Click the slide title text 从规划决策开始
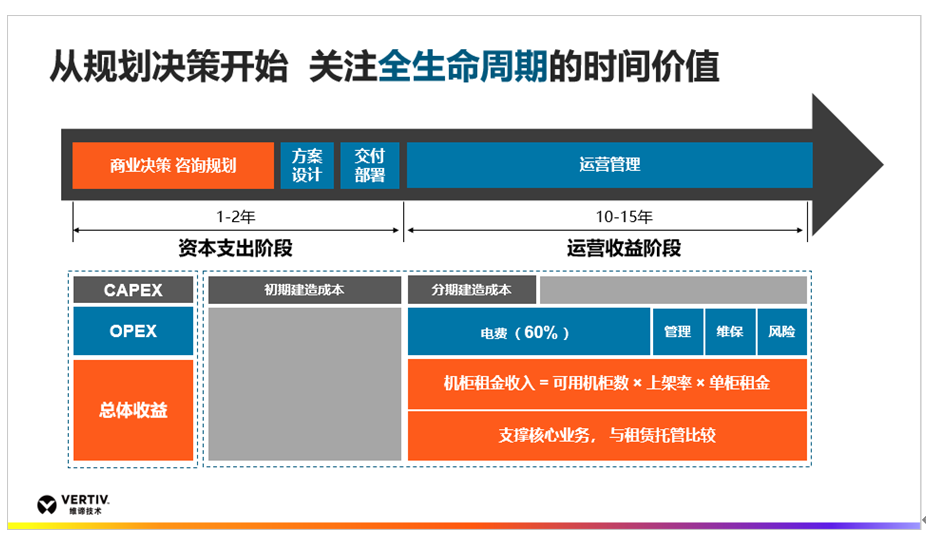Screen dimensions: 926x537 169,66
